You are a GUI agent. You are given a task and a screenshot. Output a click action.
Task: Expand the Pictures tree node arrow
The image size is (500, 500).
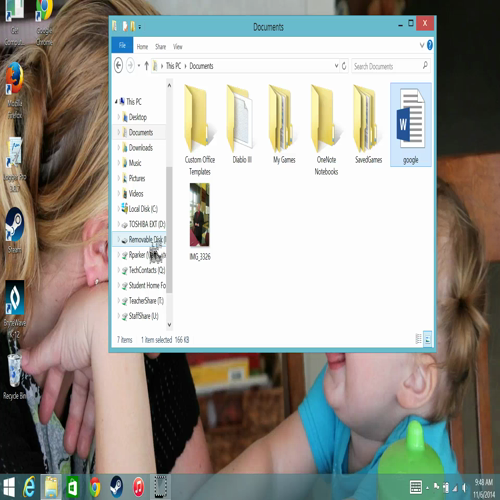119,178
